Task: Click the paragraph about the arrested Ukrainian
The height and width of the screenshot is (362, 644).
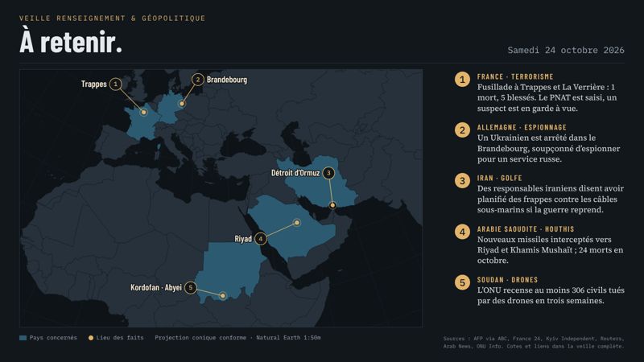Action: click(x=549, y=148)
